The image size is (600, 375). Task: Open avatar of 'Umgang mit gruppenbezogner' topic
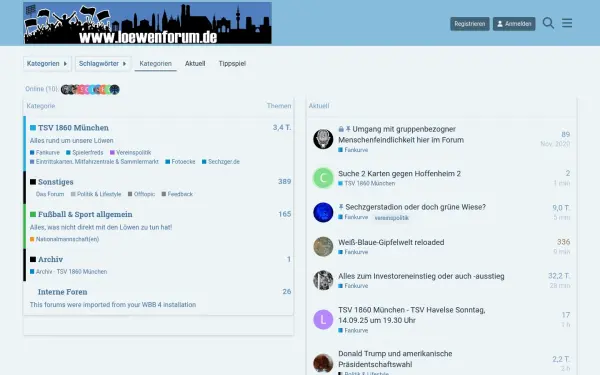pos(323,139)
